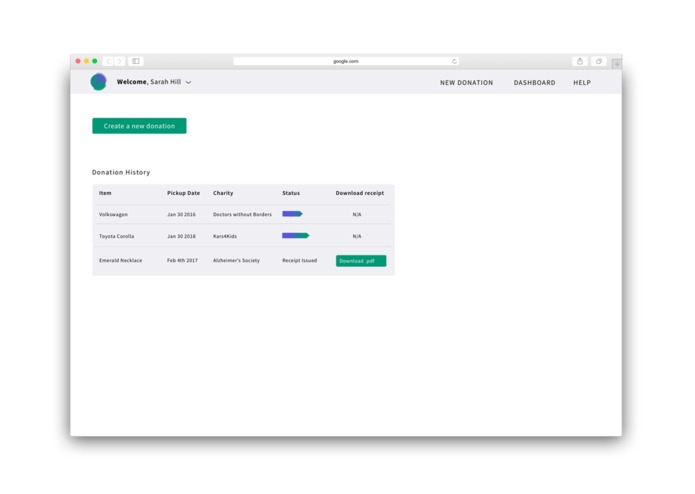
Task: Click the browser forward arrow
Action: click(x=120, y=61)
